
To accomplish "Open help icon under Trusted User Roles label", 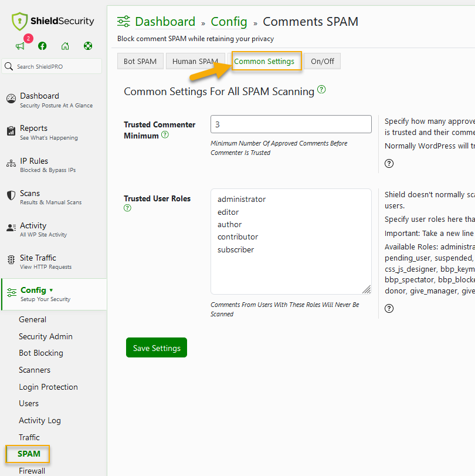I will (127, 208).
